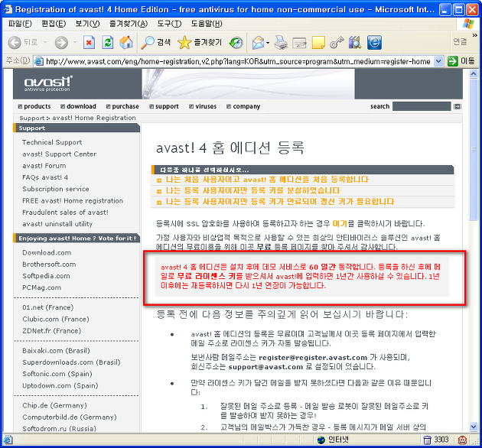The height and width of the screenshot is (448, 482).
Task: Open the company navigation tab
Action: tap(243, 106)
